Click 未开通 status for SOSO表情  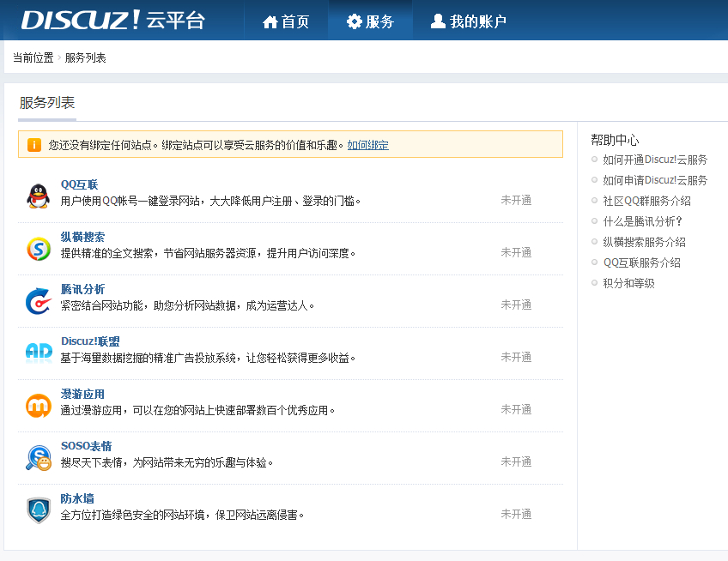(516, 462)
